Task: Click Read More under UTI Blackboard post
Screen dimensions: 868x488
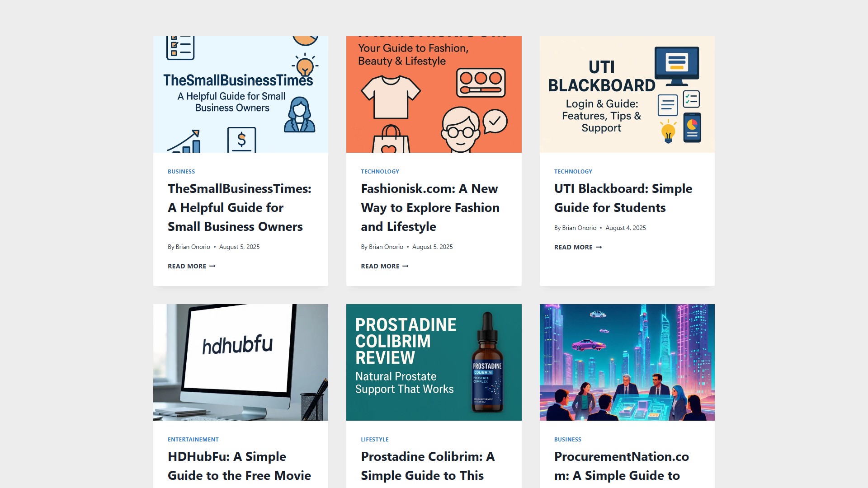Action: [x=578, y=247]
